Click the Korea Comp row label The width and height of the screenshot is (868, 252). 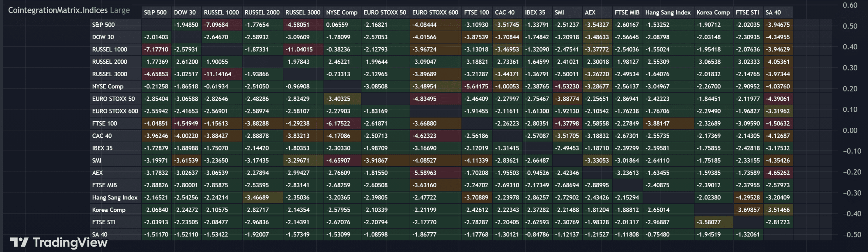point(109,210)
